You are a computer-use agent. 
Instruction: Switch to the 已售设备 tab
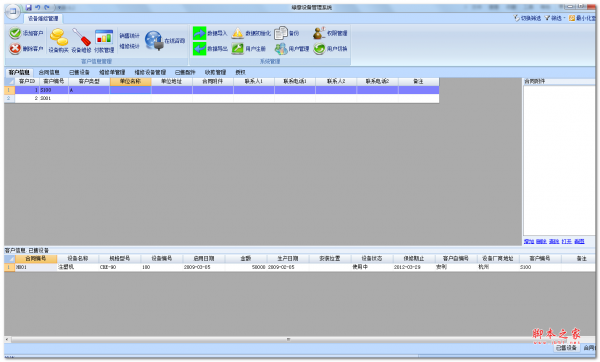click(x=79, y=72)
